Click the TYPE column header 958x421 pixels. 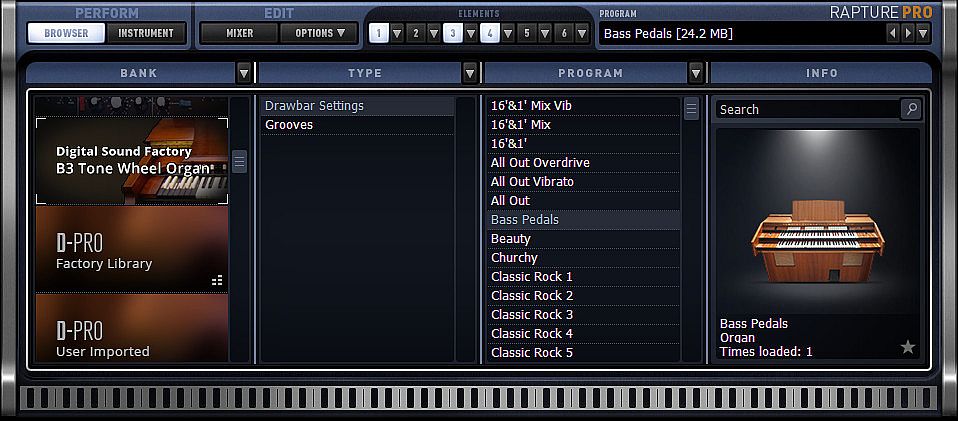[360, 73]
